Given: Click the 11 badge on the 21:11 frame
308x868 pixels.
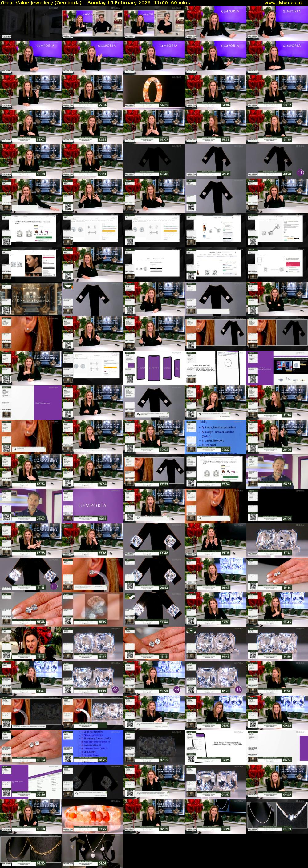Looking at the screenshot, I should (54, 586).
